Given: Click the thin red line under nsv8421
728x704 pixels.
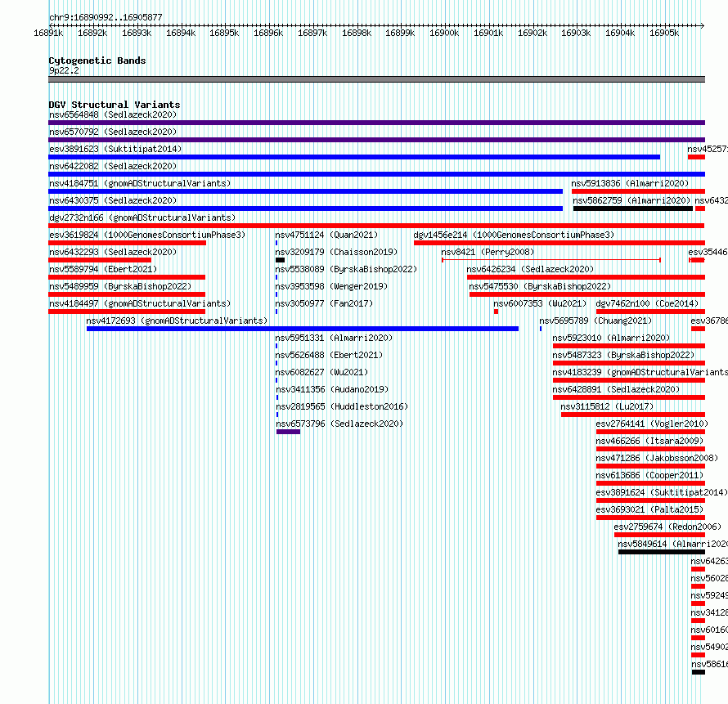Looking at the screenshot, I should click(x=551, y=260).
